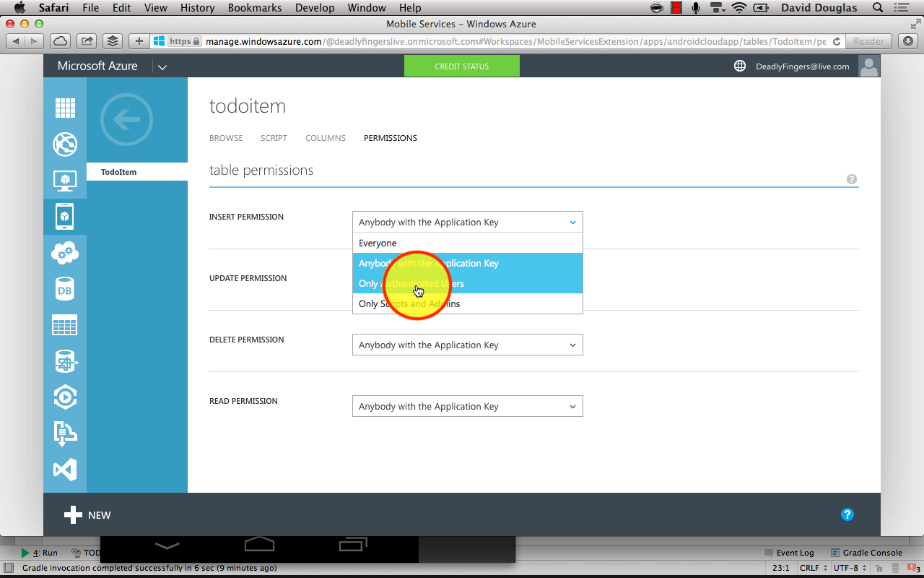This screenshot has height=578, width=924.
Task: Choose Anybody with the Application Key option
Action: [x=467, y=263]
